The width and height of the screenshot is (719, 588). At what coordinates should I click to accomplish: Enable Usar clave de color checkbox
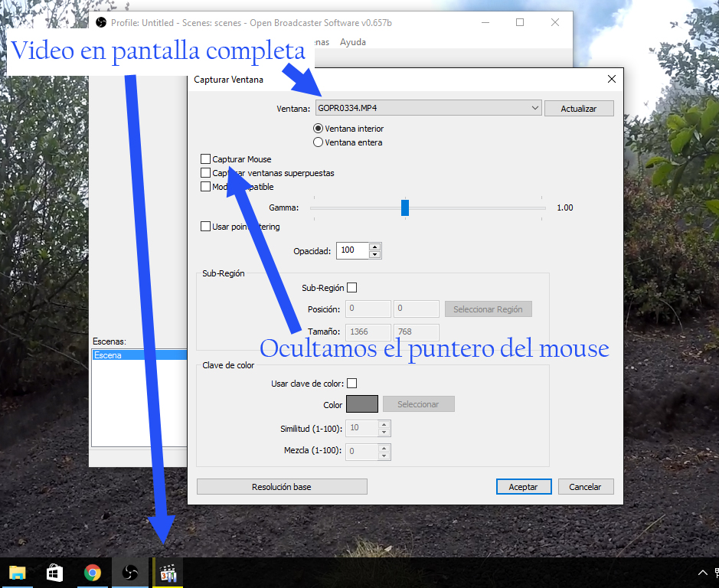[x=352, y=383]
